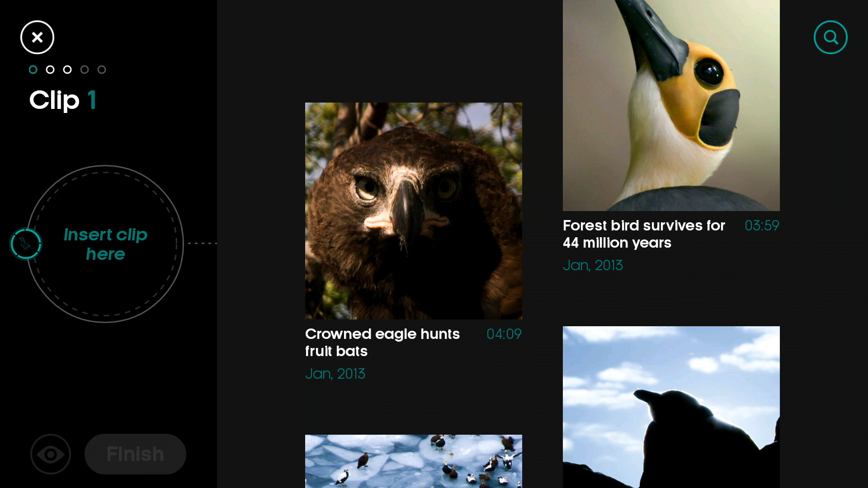Select the first clip step dot

pyautogui.click(x=33, y=70)
